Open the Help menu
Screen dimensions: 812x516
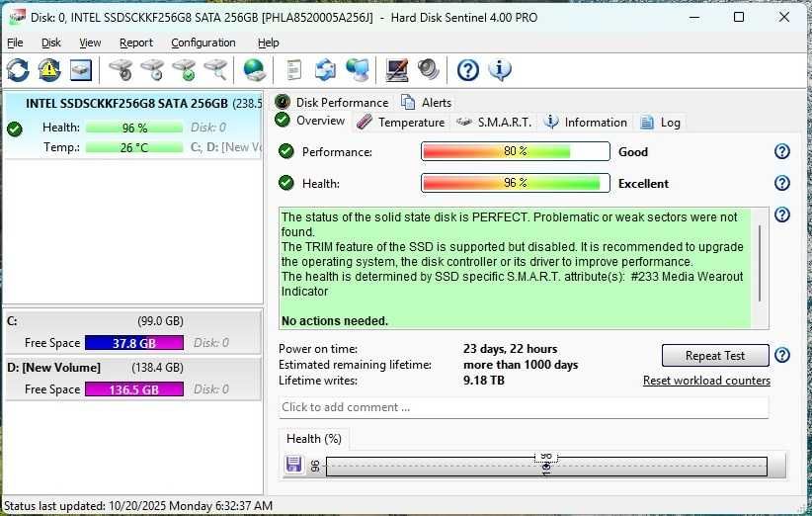(x=269, y=43)
